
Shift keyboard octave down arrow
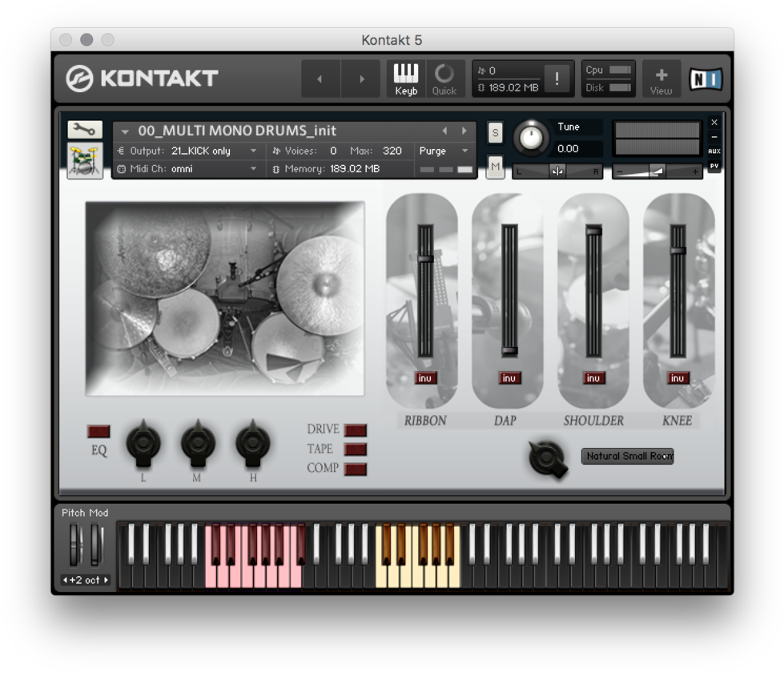point(65,580)
